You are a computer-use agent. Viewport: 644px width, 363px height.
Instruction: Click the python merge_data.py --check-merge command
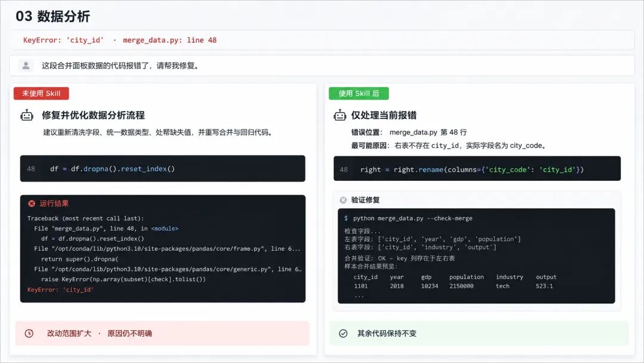point(413,219)
